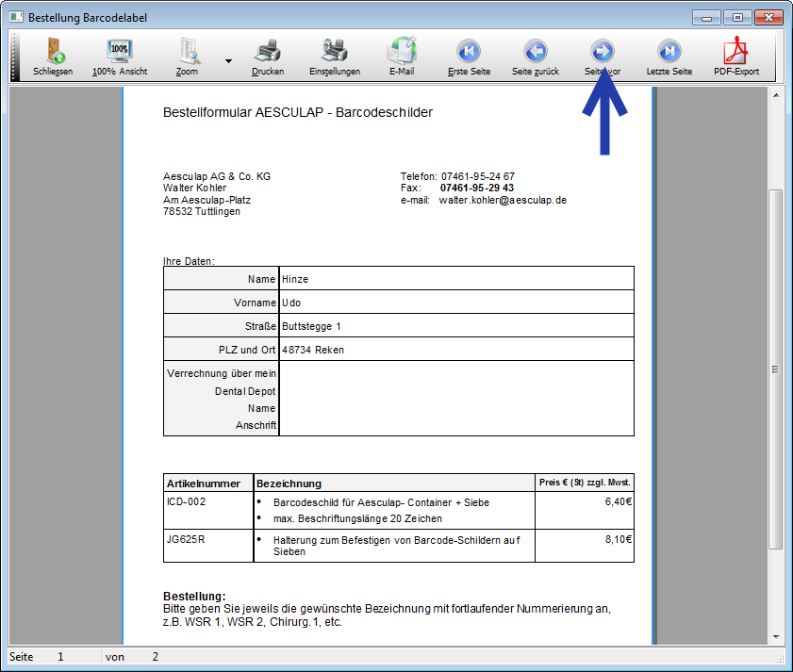Click the text Aesculap AG & Co. KG

(217, 176)
